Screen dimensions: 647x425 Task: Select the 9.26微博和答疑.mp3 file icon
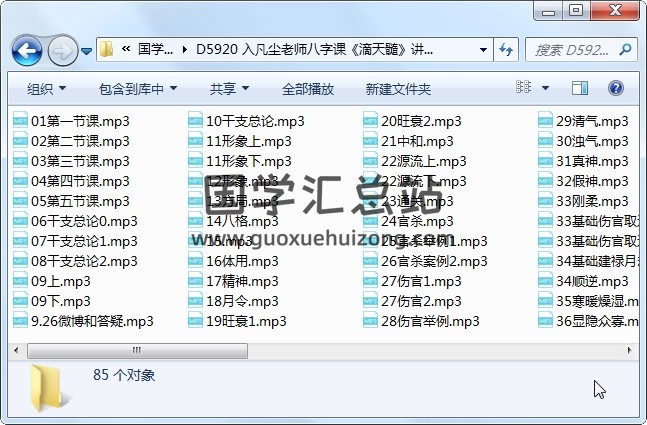[20, 321]
